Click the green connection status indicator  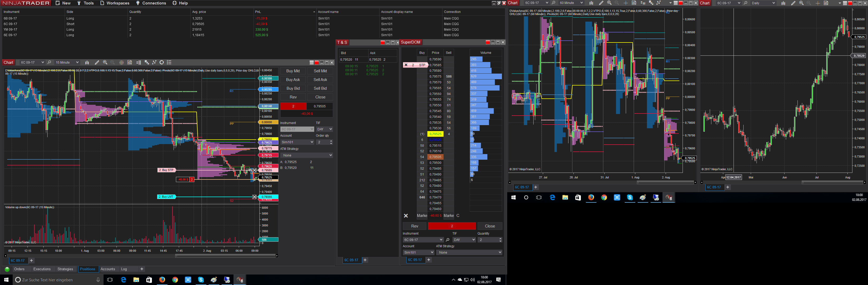point(7,269)
